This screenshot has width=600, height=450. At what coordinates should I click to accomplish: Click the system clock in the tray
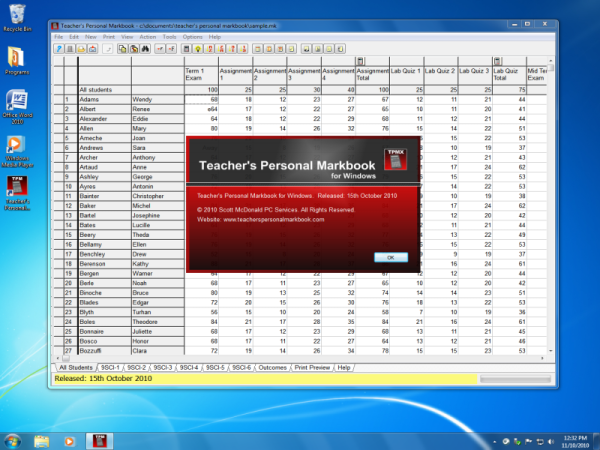(575, 441)
